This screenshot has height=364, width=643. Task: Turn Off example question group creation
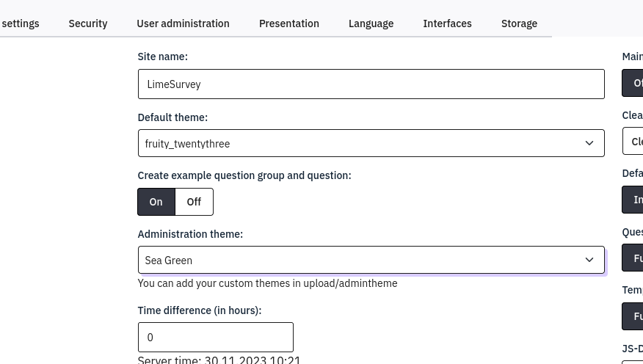[194, 202]
